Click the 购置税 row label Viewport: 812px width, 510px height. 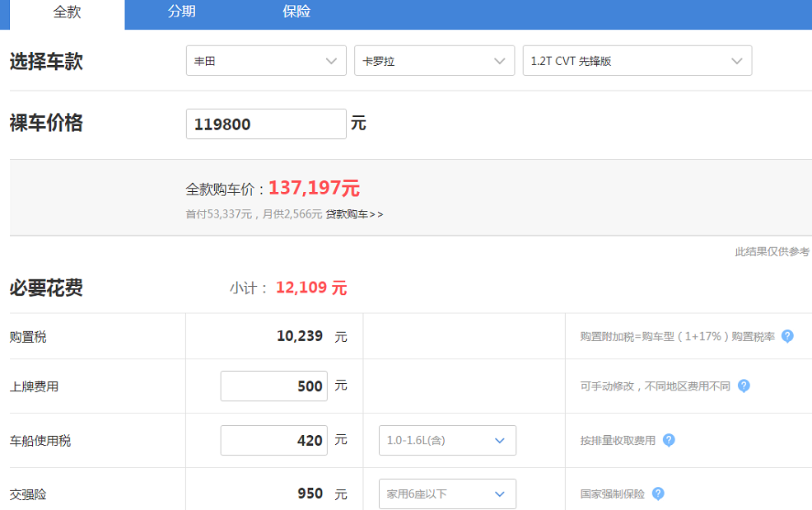[28, 337]
